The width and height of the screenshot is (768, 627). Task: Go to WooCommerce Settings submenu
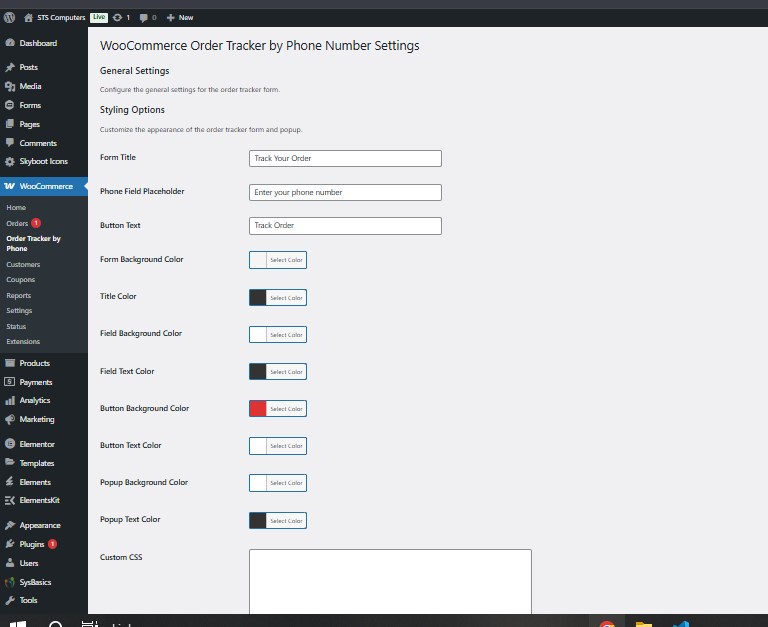coord(19,311)
